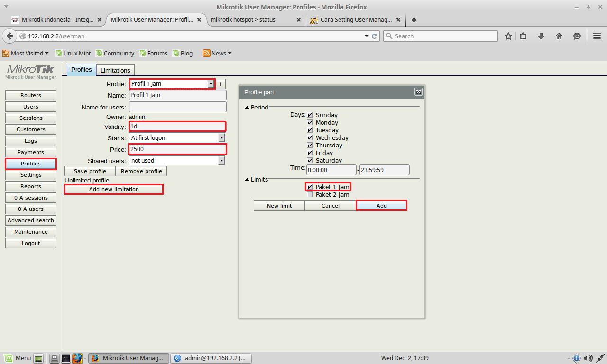607x364 pixels.
Task: Open the Firefox downloads arrow
Action: [541, 36]
